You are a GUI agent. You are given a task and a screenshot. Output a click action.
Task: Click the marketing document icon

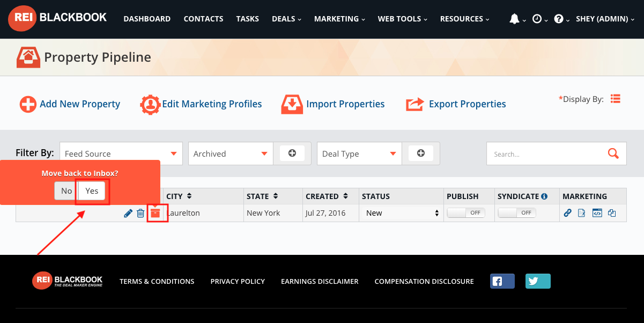point(582,213)
